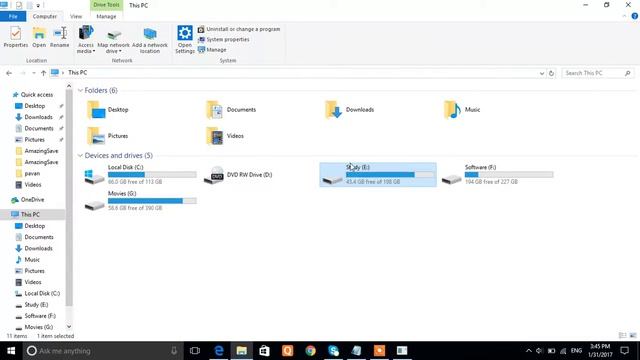
Task: Click Manage in the System group
Action: (212, 50)
